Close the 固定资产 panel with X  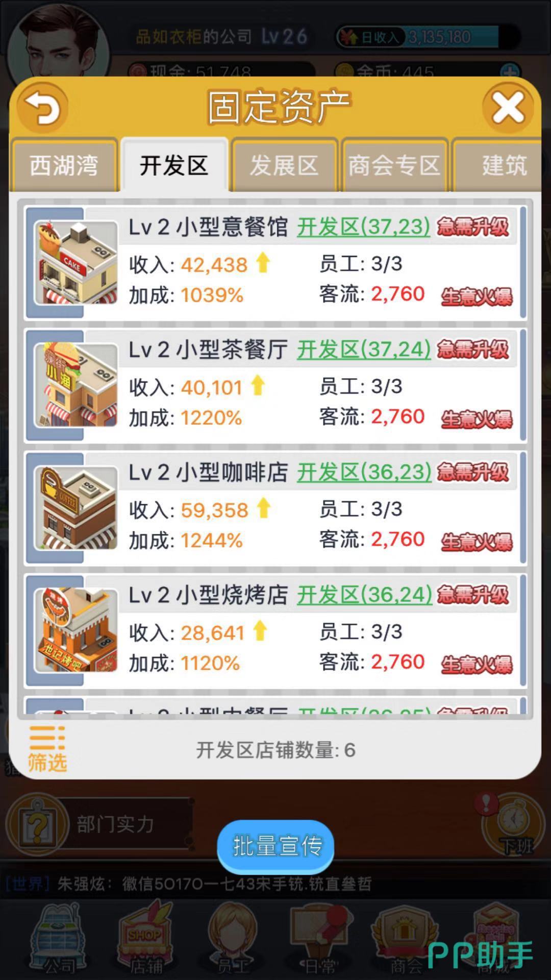tap(508, 108)
